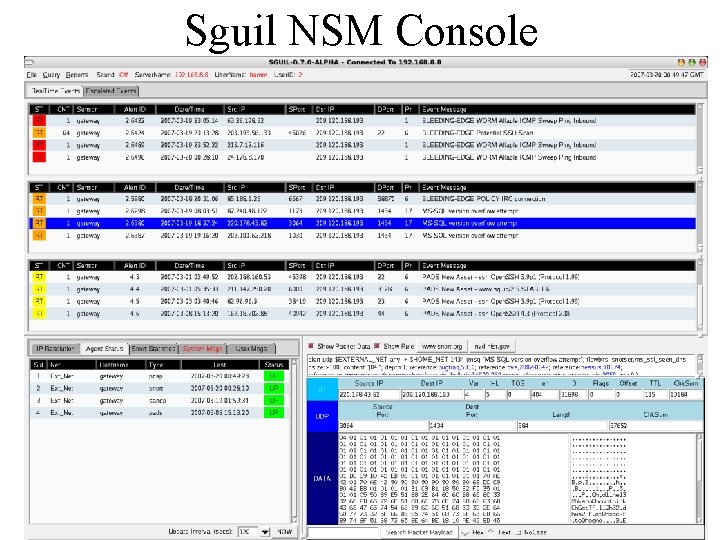This screenshot has width=720, height=540.
Task: Click the orange RT status in SSH Scan row
Action: [x=39, y=133]
